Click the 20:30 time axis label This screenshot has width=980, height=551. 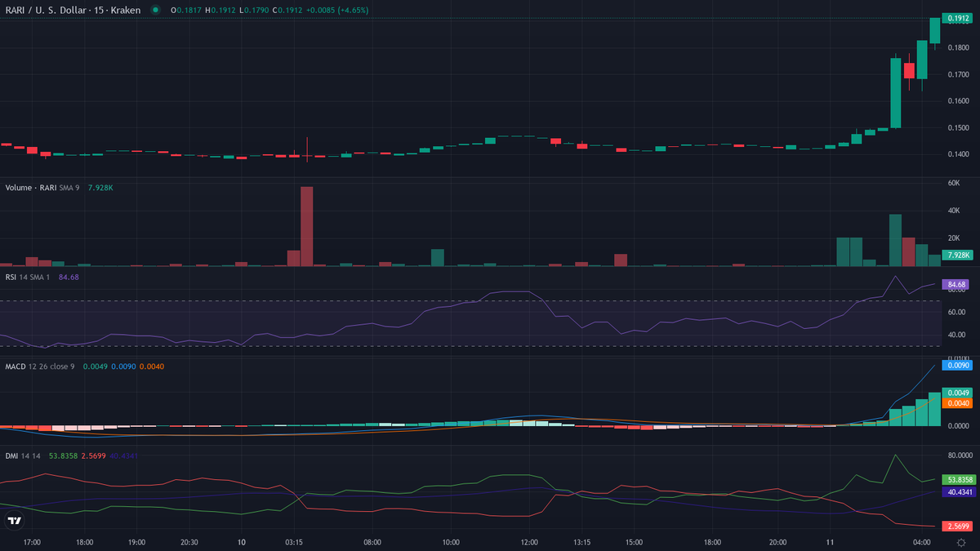pyautogui.click(x=189, y=542)
